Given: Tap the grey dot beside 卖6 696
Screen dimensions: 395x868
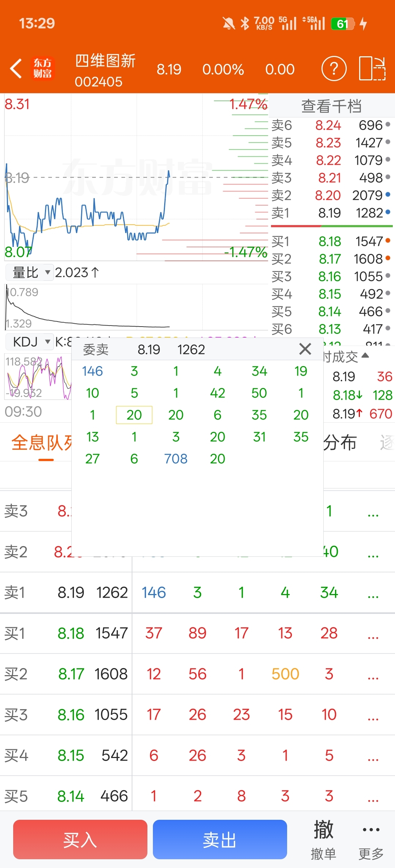Looking at the screenshot, I should point(388,124).
